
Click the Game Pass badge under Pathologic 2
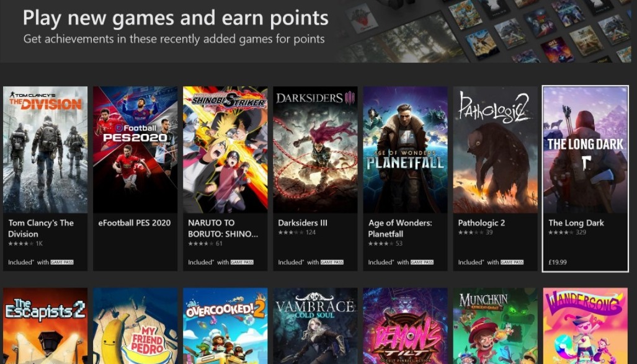point(512,262)
